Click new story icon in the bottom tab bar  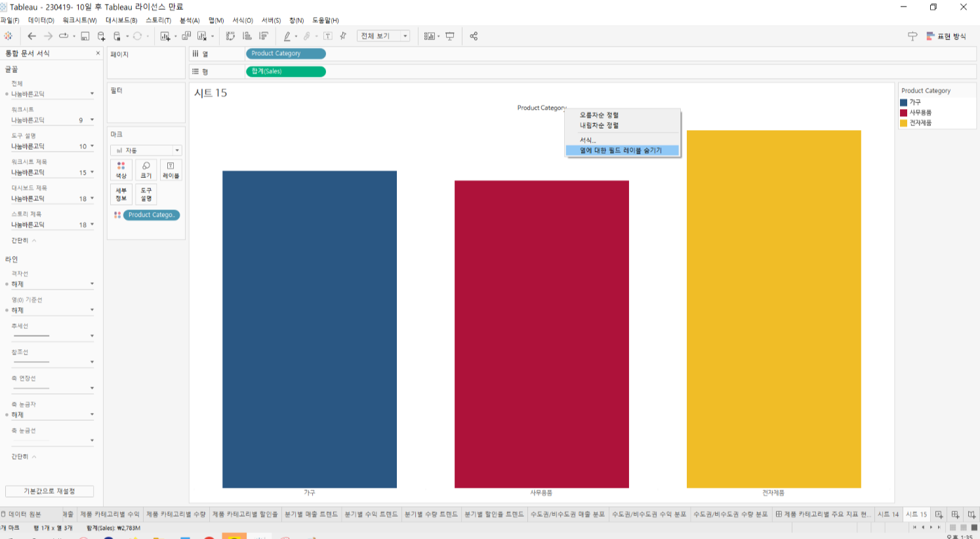tap(972, 514)
